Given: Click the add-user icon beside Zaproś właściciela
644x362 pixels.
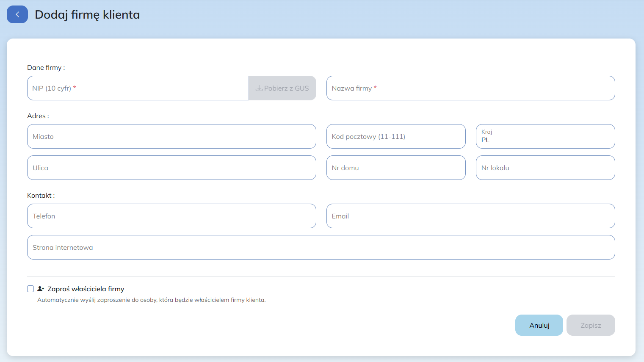Looking at the screenshot, I should point(41,289).
